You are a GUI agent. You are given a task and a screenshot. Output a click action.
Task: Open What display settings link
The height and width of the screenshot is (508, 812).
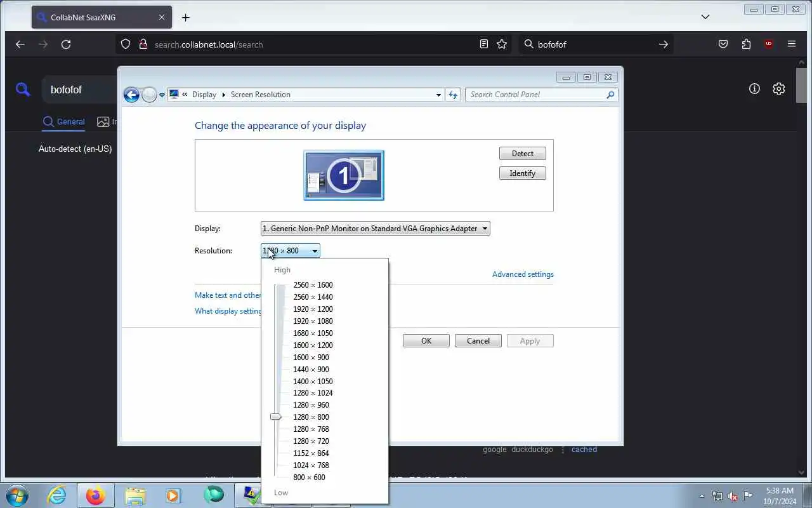(228, 311)
